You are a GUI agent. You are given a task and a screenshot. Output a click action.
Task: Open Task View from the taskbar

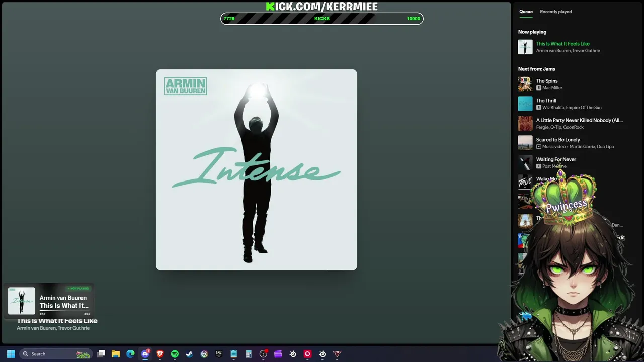[x=101, y=354]
